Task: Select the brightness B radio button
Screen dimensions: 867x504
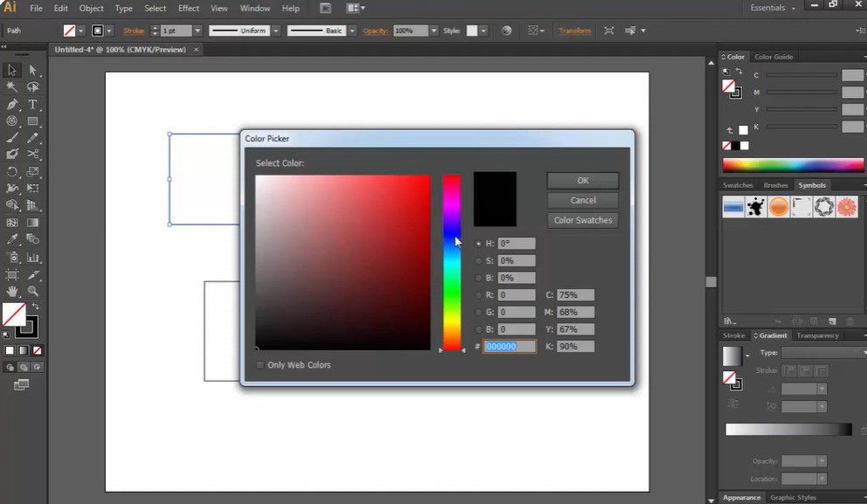Action: (479, 278)
